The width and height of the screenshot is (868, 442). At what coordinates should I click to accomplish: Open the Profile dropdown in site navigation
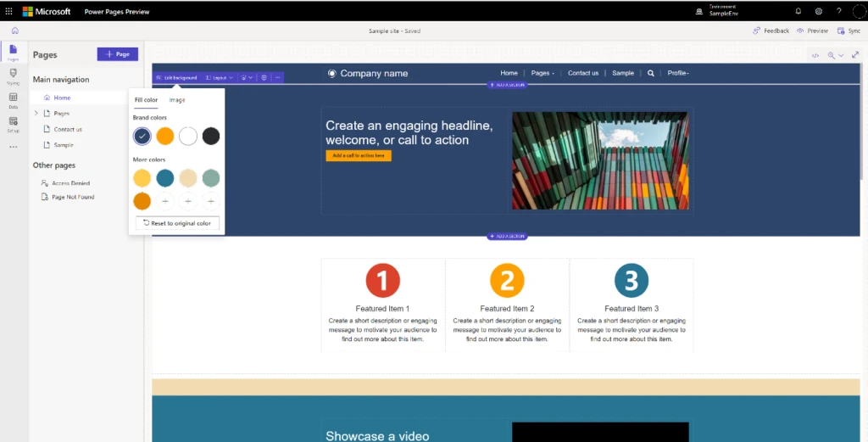pos(678,73)
